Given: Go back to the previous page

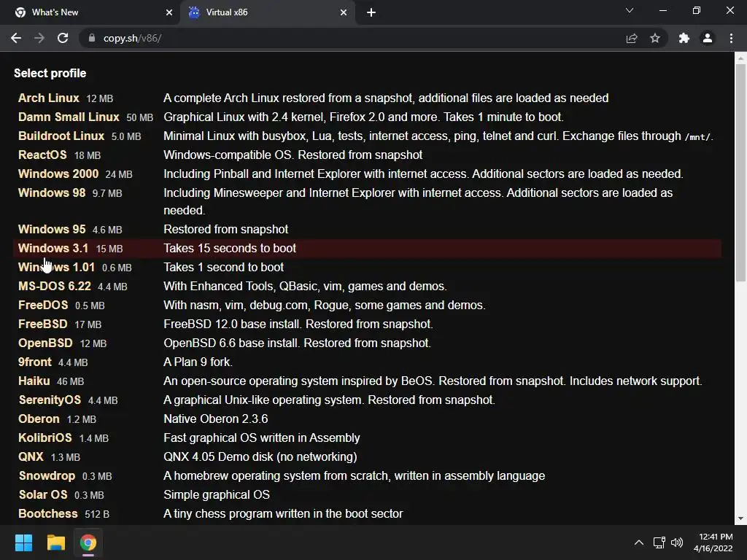Looking at the screenshot, I should pos(16,38).
